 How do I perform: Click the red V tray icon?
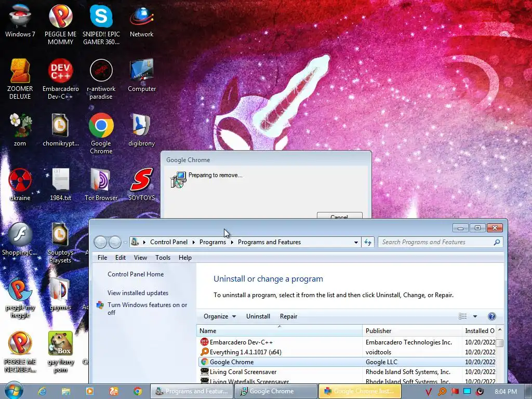coord(429,392)
